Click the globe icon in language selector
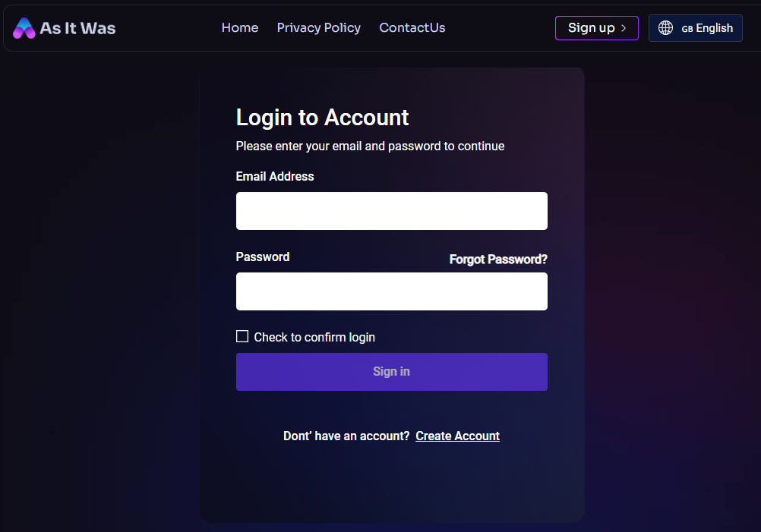 point(666,28)
